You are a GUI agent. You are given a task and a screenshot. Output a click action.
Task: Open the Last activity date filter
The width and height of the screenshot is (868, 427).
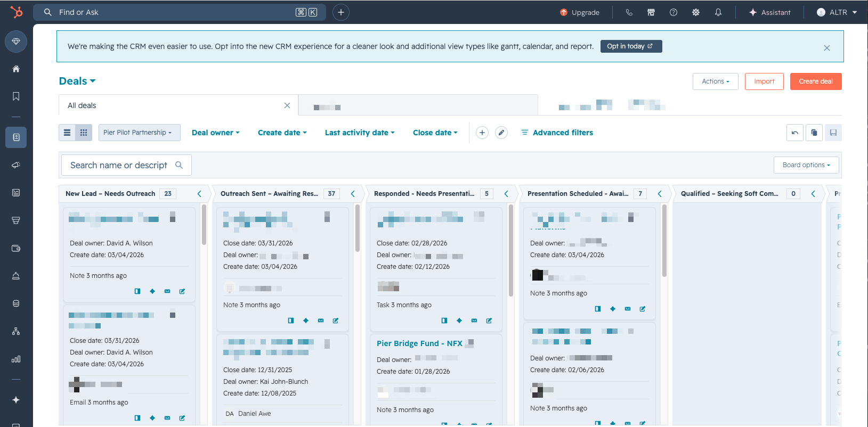[x=360, y=133]
